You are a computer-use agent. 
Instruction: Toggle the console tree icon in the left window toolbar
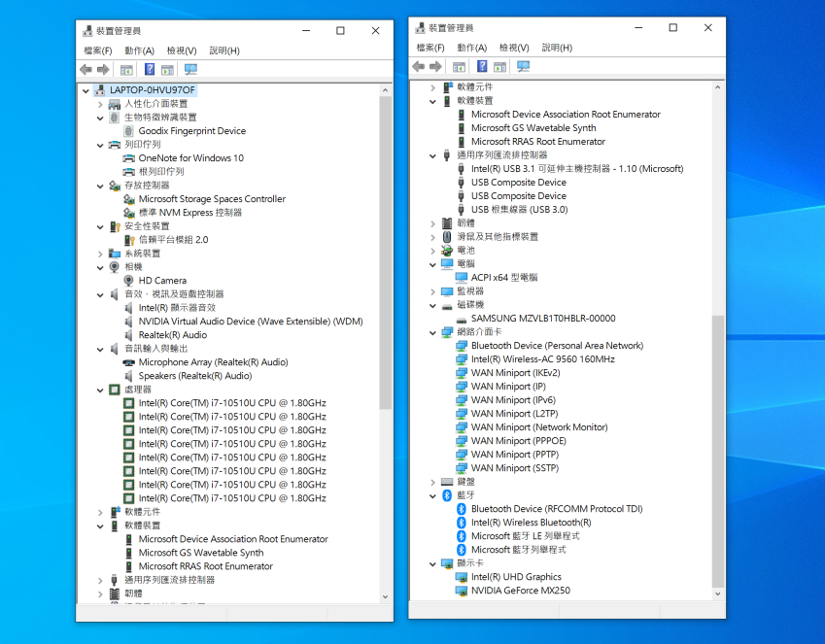[x=126, y=70]
